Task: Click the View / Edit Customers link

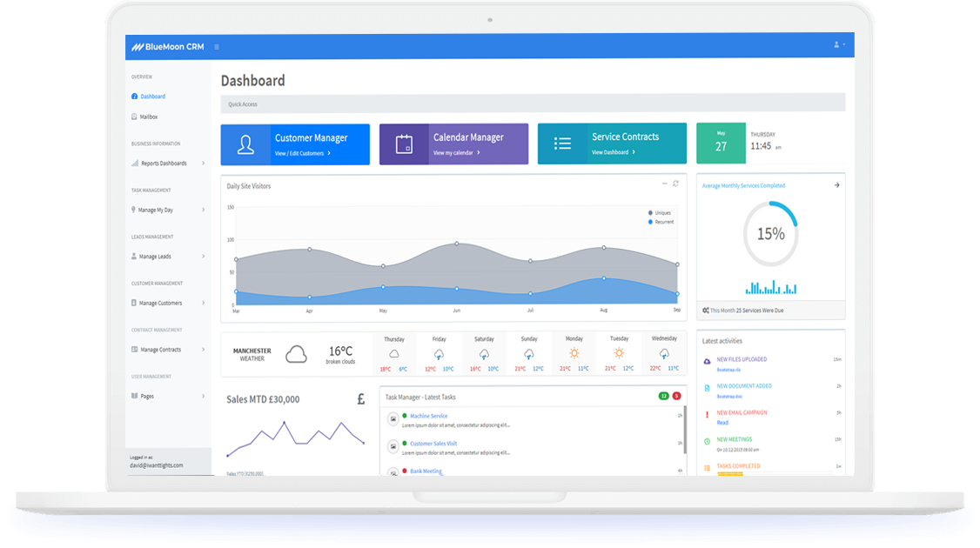Action: coord(301,153)
